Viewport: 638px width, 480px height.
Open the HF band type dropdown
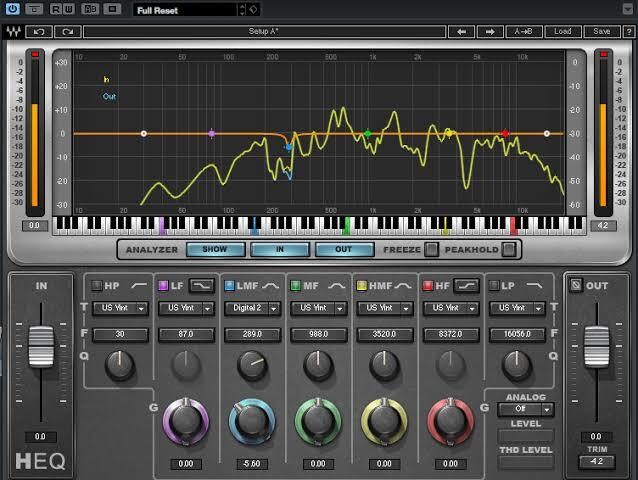coord(451,308)
